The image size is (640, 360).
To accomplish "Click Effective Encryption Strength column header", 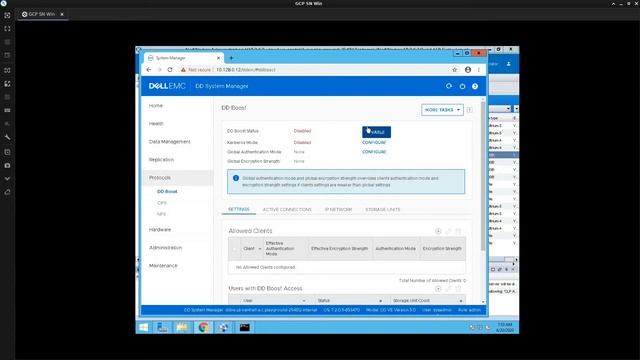I will click(x=340, y=249).
